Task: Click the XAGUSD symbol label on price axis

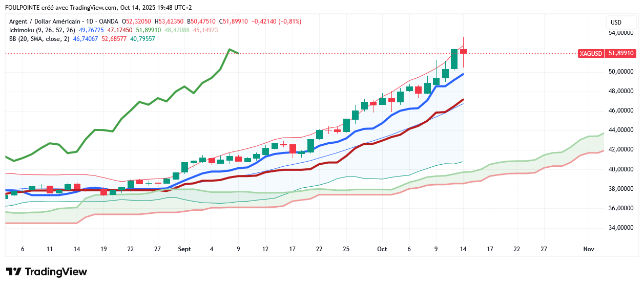Action: point(591,53)
